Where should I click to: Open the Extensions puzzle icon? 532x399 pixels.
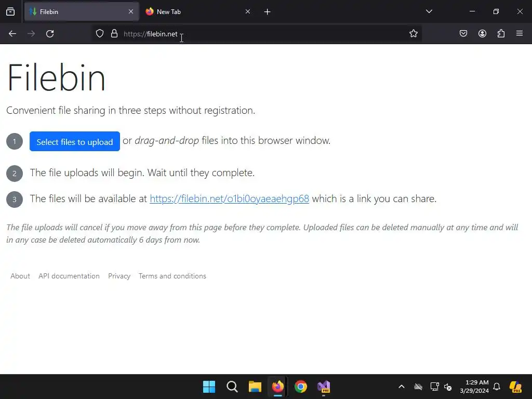coord(501,33)
